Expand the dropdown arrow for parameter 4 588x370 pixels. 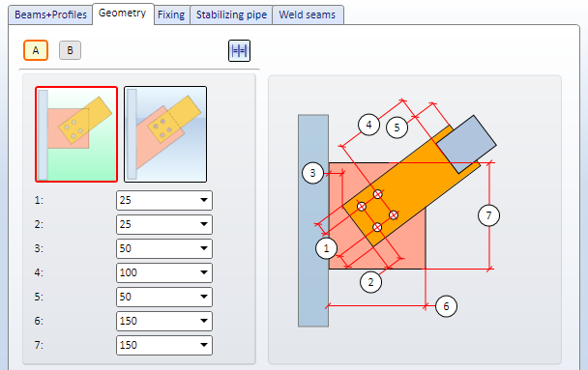(x=204, y=272)
